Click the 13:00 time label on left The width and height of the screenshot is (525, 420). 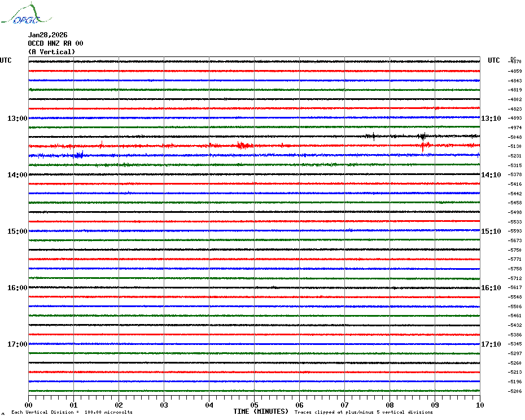pyautogui.click(x=17, y=119)
